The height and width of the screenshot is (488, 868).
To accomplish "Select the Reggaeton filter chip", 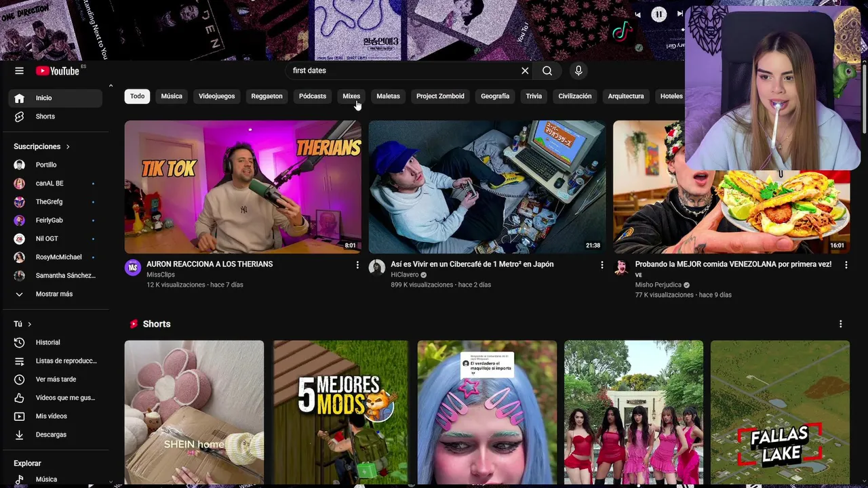I will [x=267, y=96].
